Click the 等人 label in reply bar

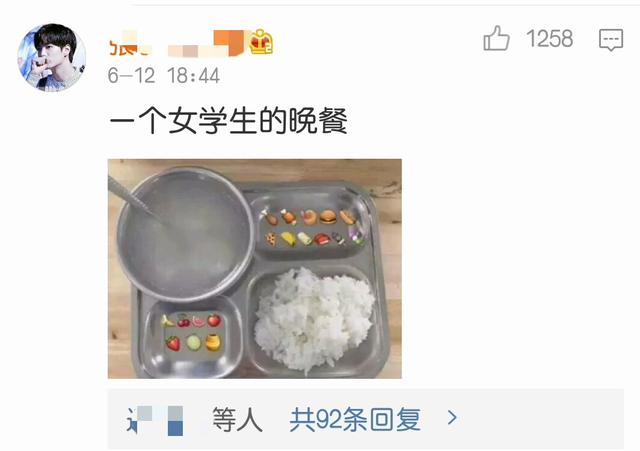237,420
